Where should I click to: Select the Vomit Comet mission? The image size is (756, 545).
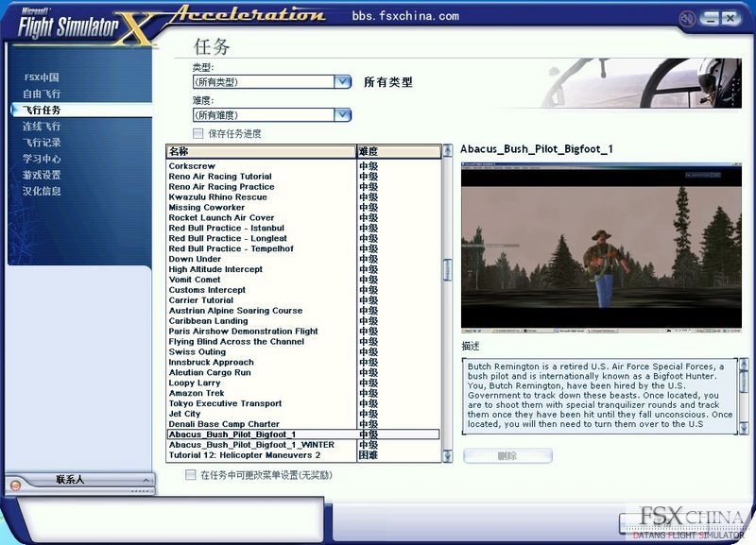pyautogui.click(x=195, y=280)
